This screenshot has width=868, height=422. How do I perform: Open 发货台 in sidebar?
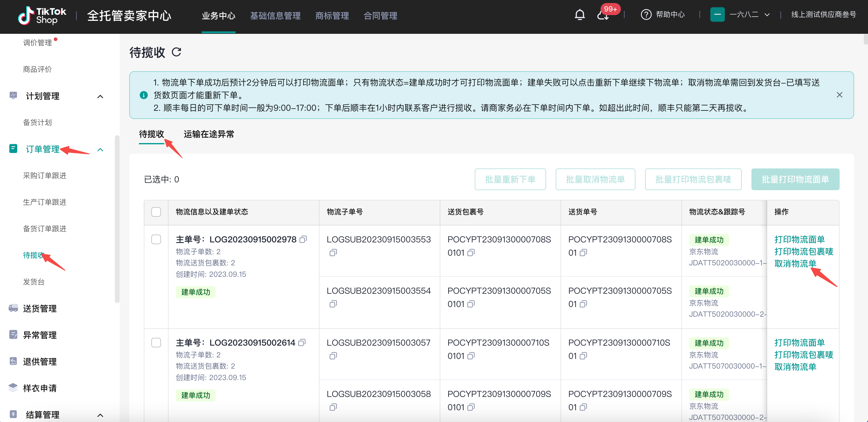34,282
